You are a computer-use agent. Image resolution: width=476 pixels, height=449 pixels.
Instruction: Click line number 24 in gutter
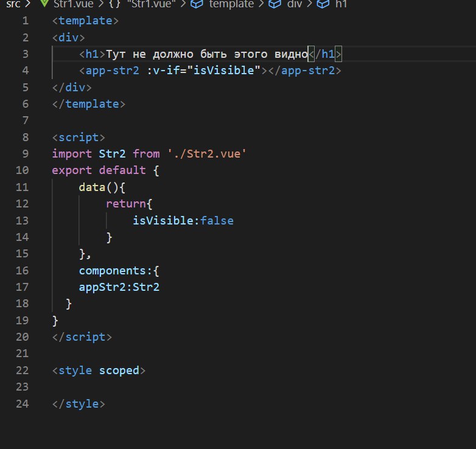point(22,404)
